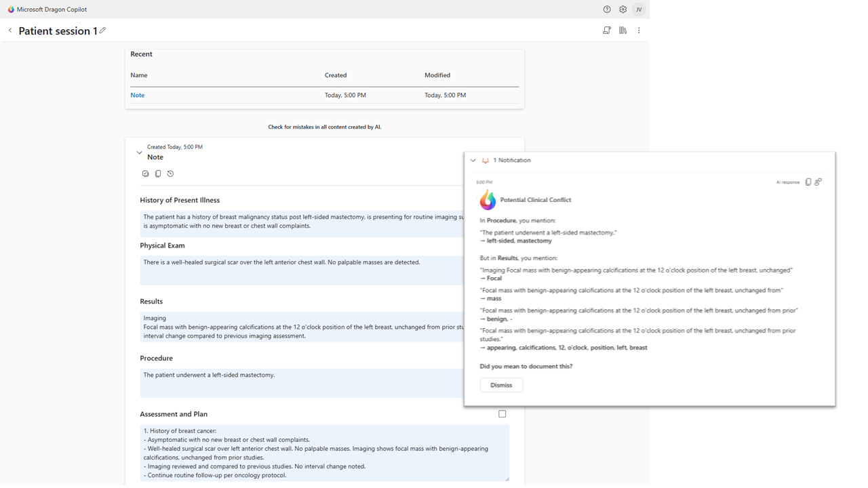Click into the Results text field

(302, 327)
